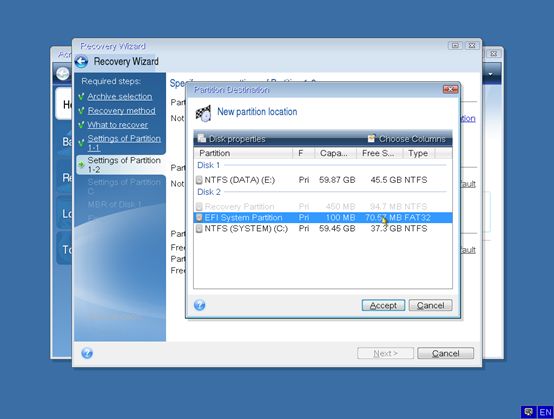Sort by the Capacity column header
Screen dimensions: 554x419
(335, 153)
